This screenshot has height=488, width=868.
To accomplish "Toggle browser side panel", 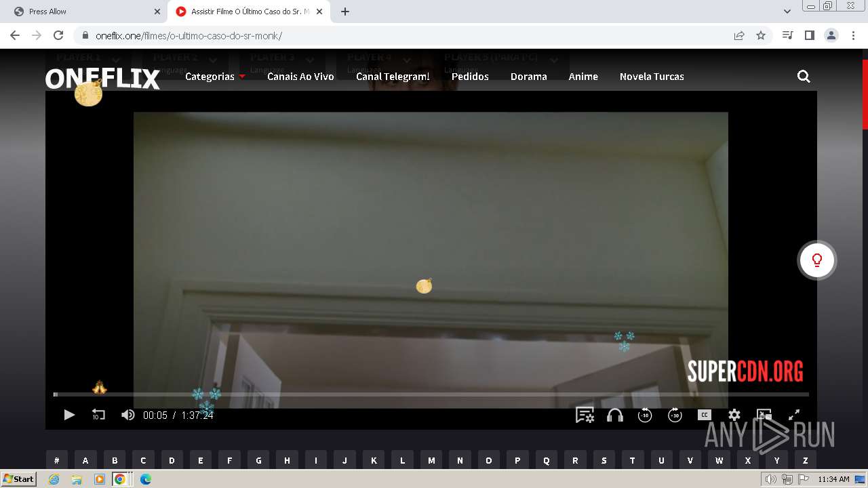I will coord(809,35).
